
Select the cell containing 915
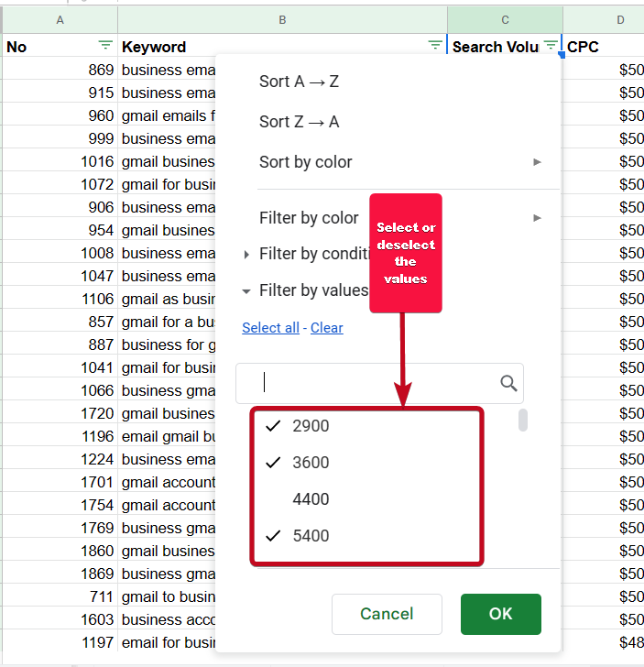[60, 93]
